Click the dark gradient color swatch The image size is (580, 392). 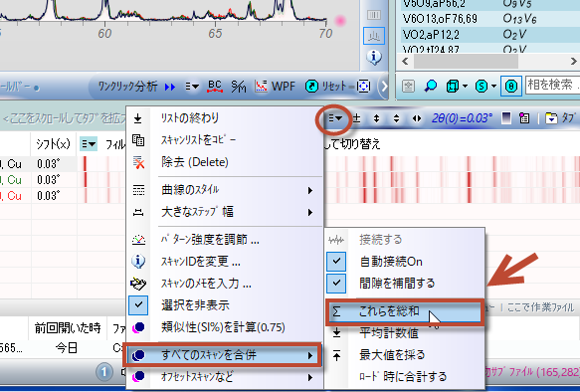[x=506, y=118]
